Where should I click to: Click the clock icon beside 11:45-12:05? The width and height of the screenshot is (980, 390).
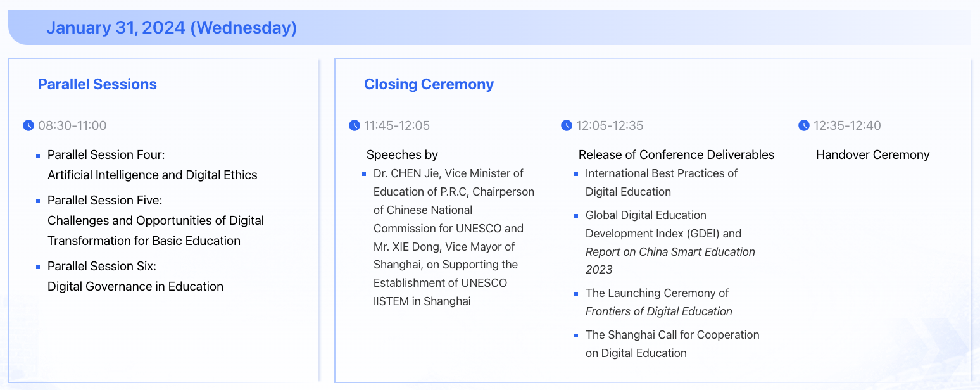355,125
